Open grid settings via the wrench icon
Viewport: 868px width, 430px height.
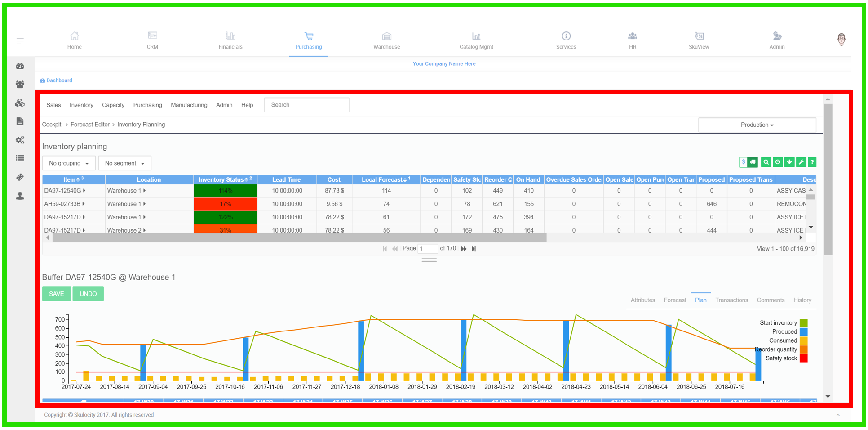(x=801, y=162)
